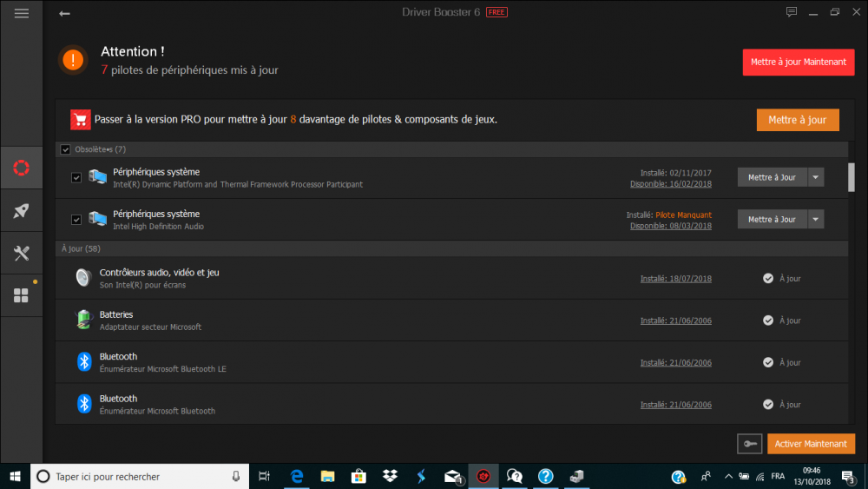The height and width of the screenshot is (489, 868).
Task: Update the Intel High Definition Audio driver
Action: 773,219
